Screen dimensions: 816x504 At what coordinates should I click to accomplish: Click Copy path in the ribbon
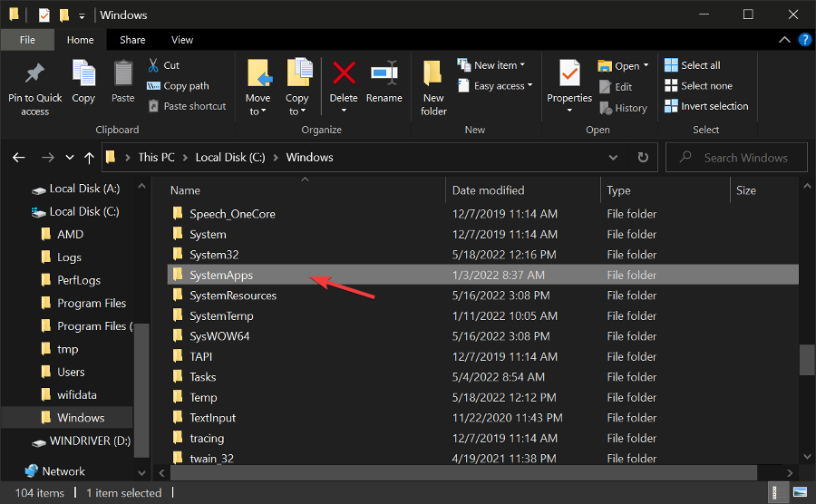point(179,86)
